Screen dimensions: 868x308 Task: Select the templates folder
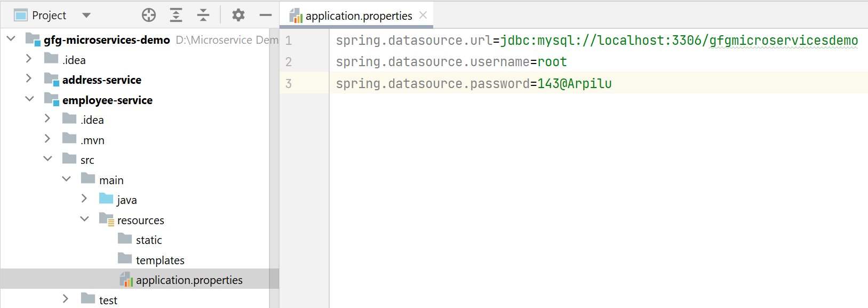(160, 260)
